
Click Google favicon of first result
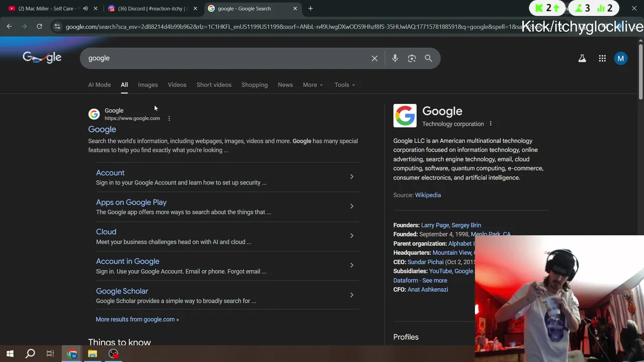pyautogui.click(x=94, y=114)
